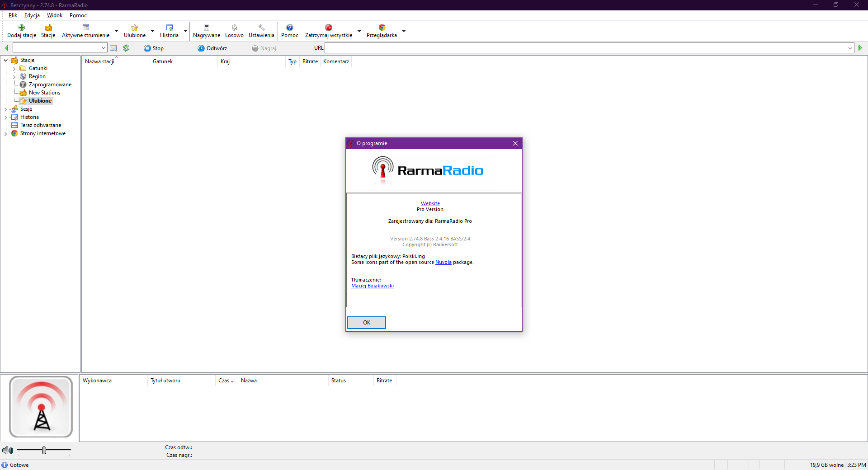This screenshot has height=470, width=868.
Task: Open the Edycja menu
Action: tap(32, 15)
